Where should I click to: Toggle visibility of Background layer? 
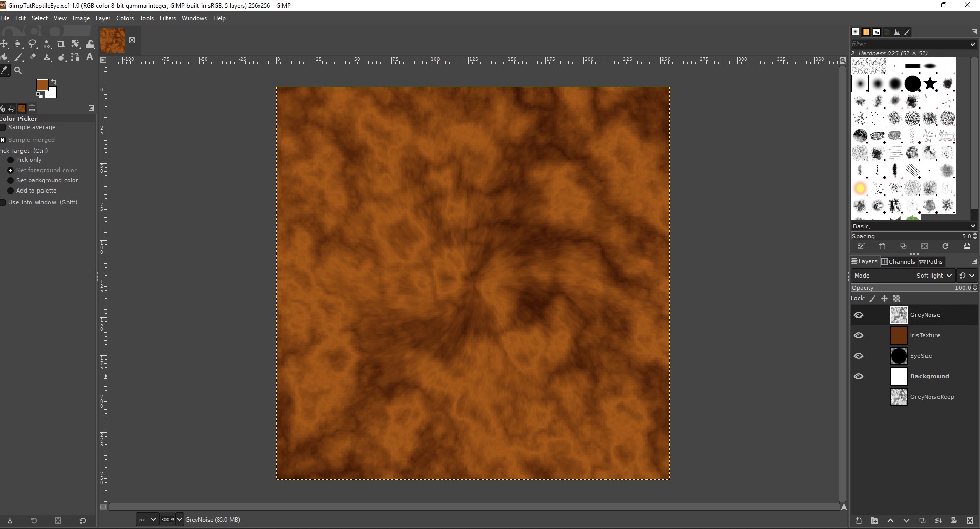point(859,376)
